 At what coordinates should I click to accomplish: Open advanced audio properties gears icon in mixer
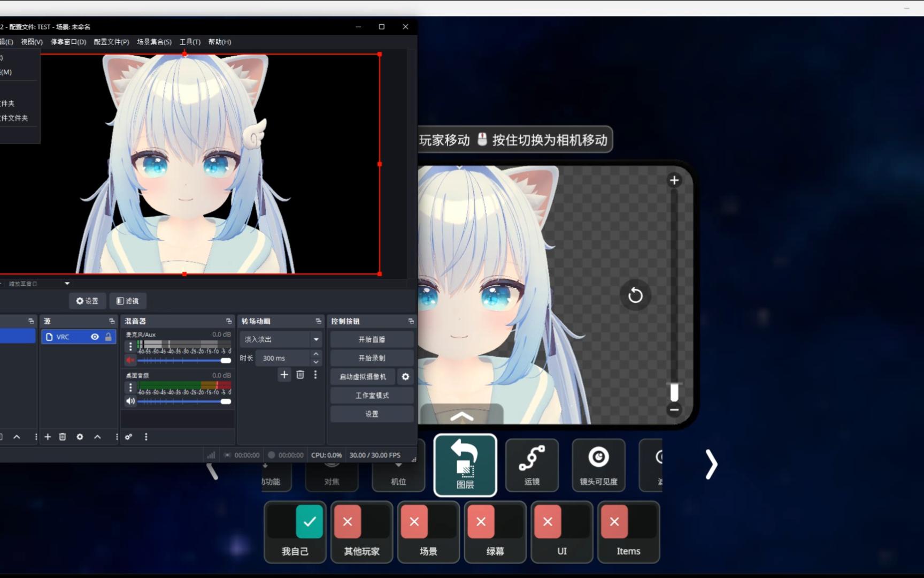[128, 437]
